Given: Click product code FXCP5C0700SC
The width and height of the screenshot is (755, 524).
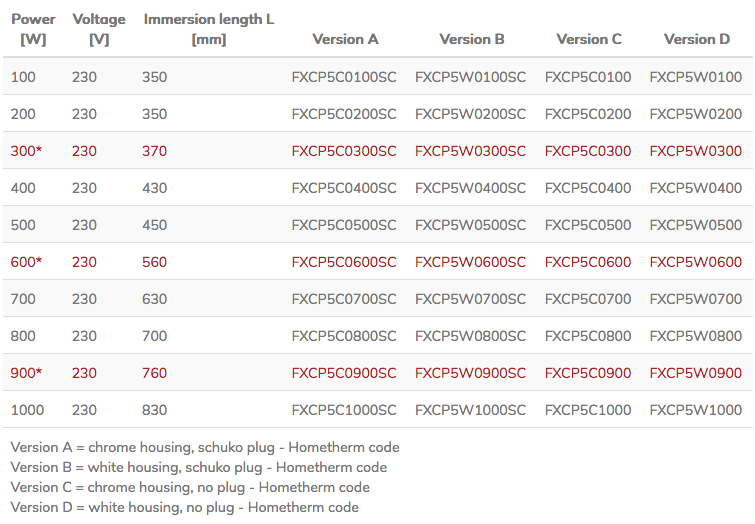Looking at the screenshot, I should (x=344, y=299).
